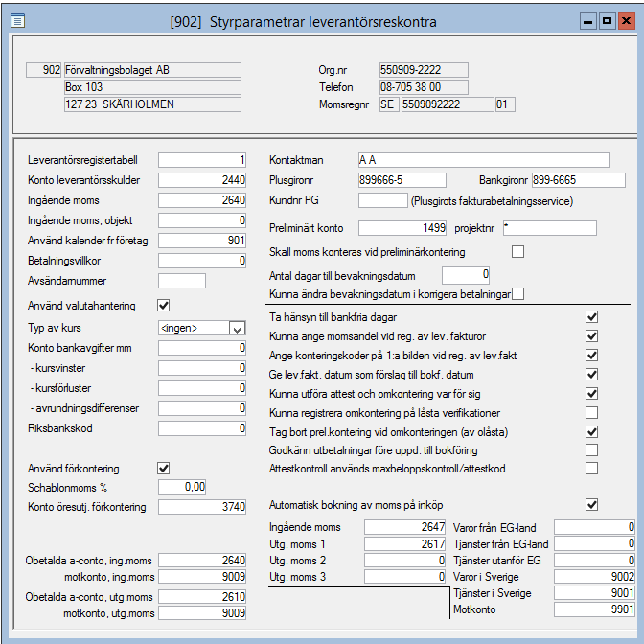Focus Obetalda a-conto, utg.moms field

click(202, 596)
